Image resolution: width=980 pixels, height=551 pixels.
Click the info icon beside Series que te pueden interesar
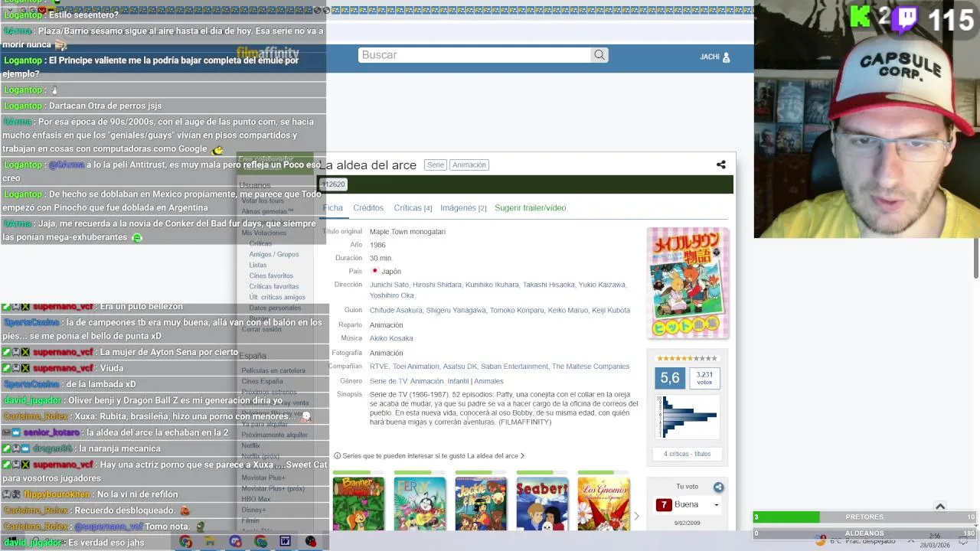pos(337,455)
